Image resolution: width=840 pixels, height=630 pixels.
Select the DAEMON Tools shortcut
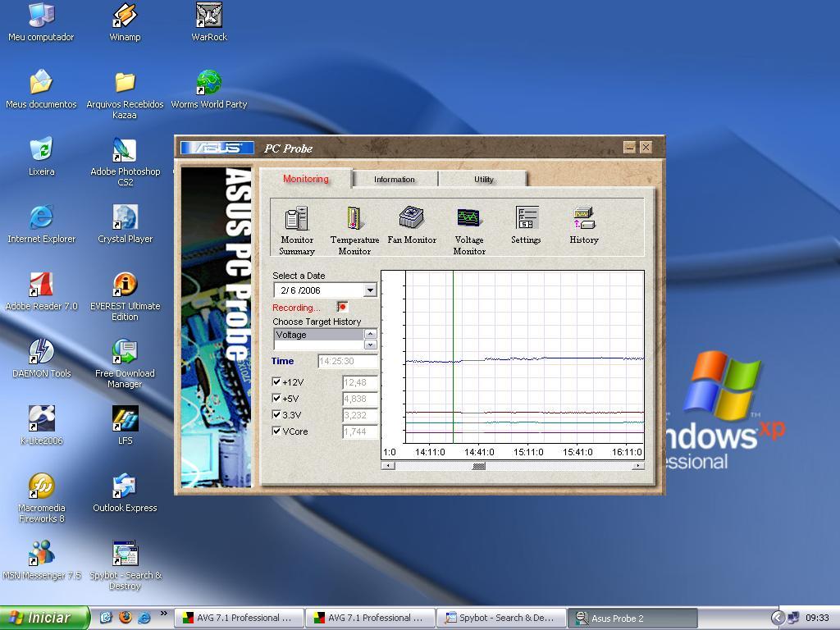pyautogui.click(x=41, y=359)
